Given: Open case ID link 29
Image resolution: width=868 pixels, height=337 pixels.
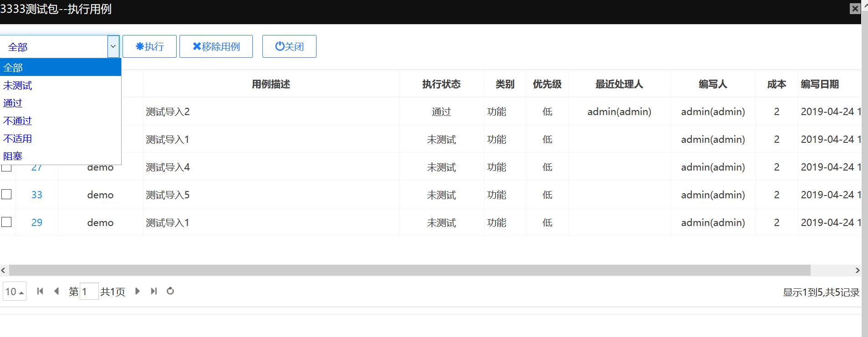Looking at the screenshot, I should tap(36, 222).
